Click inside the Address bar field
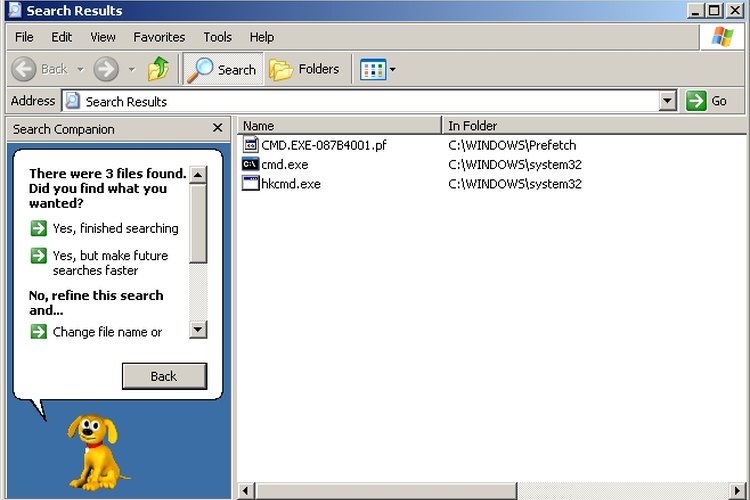The image size is (750, 500). 369,101
